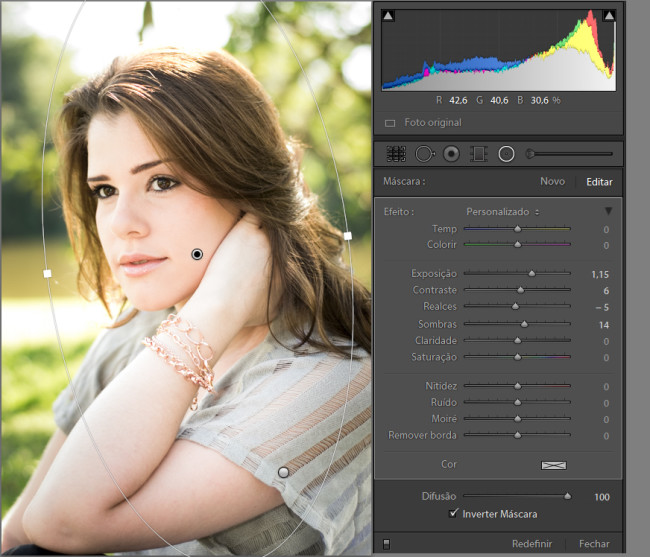Click the Realces value −5

pos(602,308)
